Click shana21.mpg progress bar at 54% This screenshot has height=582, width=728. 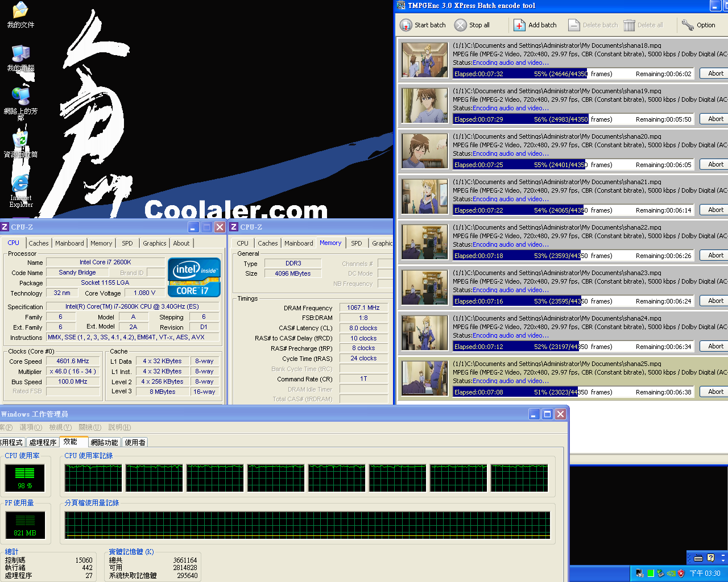coord(573,210)
